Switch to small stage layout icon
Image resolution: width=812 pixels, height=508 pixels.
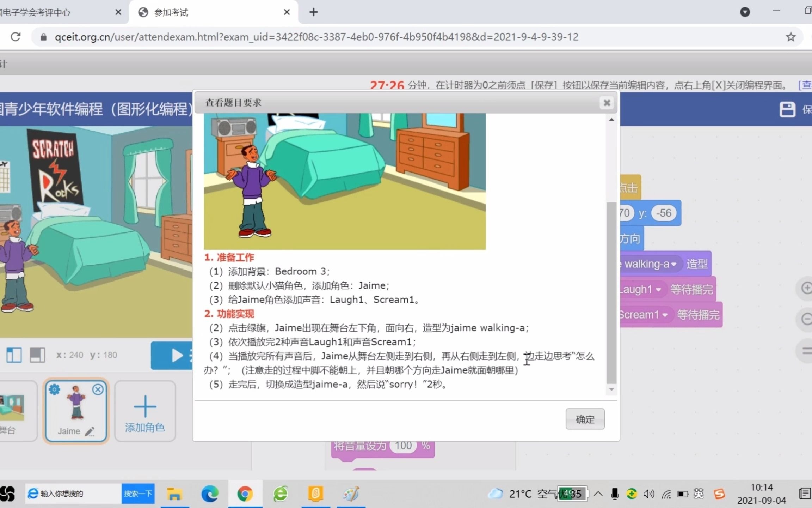point(37,355)
